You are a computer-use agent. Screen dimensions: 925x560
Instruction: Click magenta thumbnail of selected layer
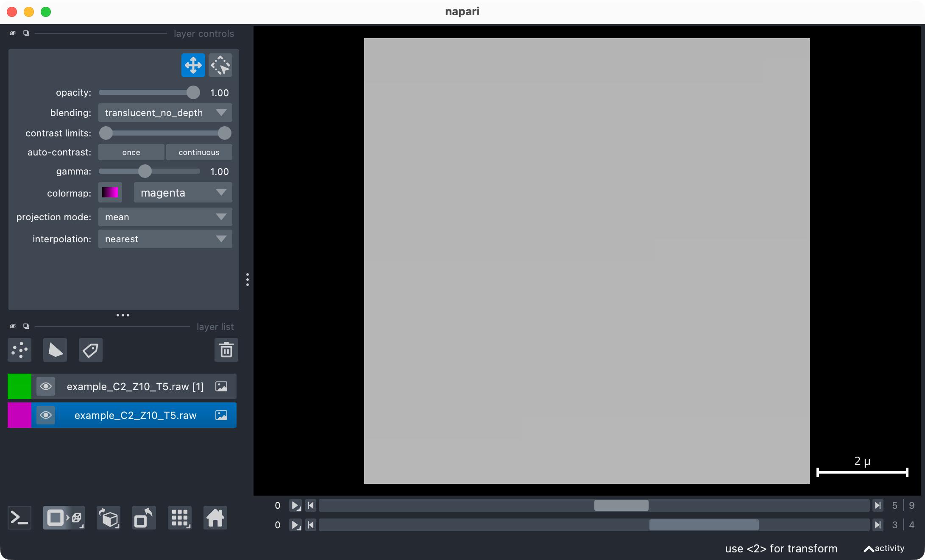click(20, 415)
